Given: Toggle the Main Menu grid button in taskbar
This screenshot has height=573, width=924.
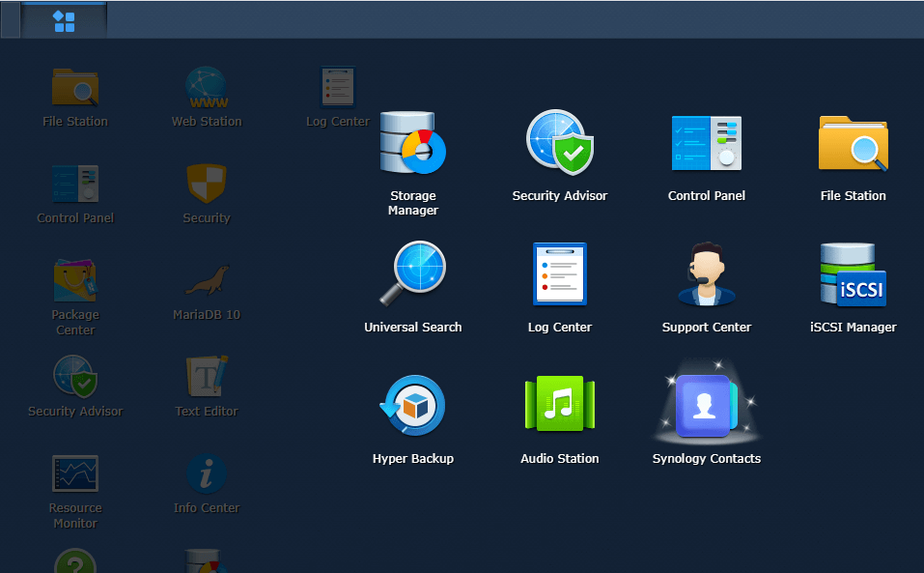Looking at the screenshot, I should pos(64,21).
